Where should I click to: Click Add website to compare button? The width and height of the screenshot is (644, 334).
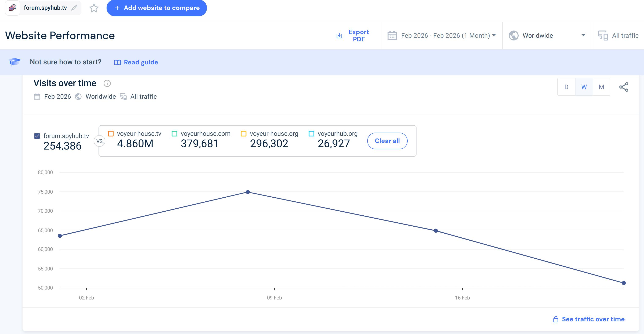(x=157, y=8)
